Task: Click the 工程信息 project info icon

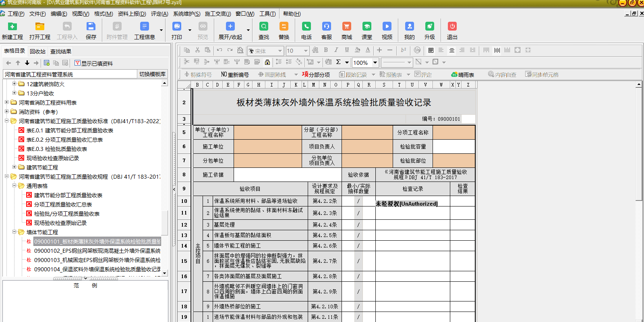Action: [x=144, y=27]
